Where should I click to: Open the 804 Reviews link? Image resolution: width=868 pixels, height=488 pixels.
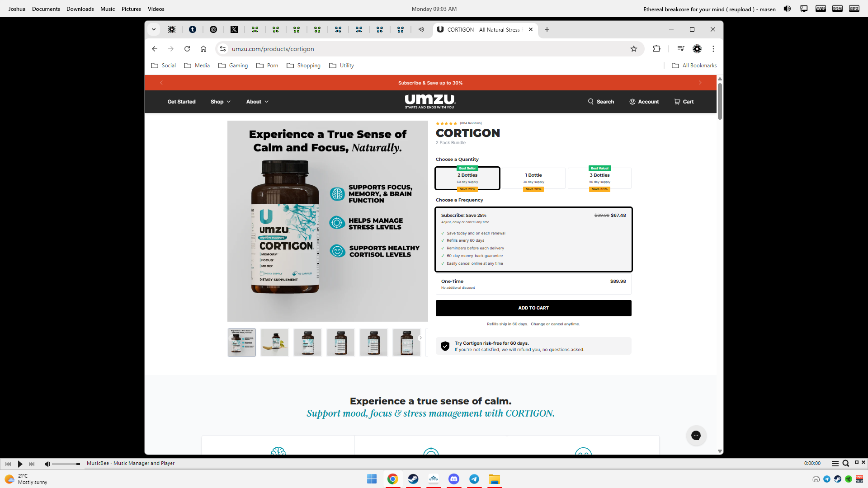[x=471, y=123]
